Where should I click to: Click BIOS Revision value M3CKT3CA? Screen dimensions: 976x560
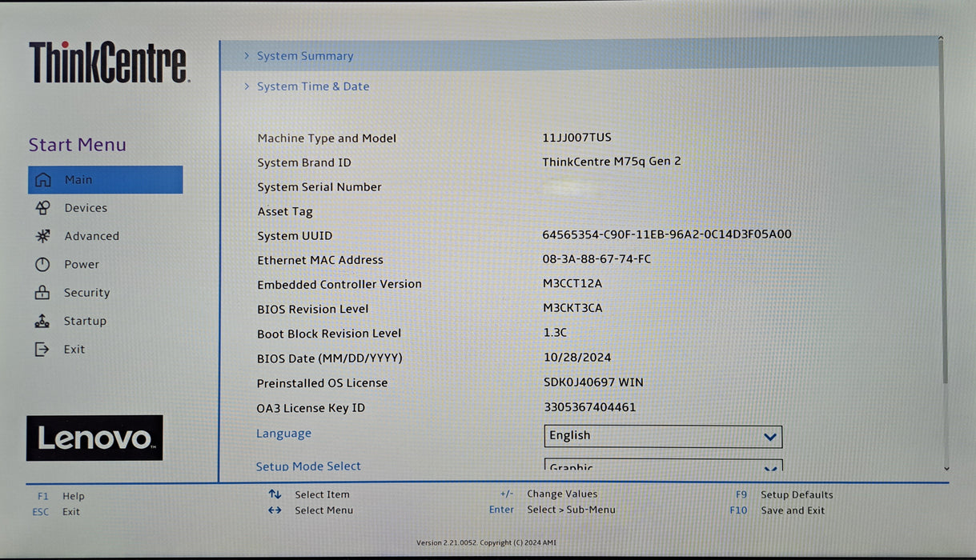point(572,308)
